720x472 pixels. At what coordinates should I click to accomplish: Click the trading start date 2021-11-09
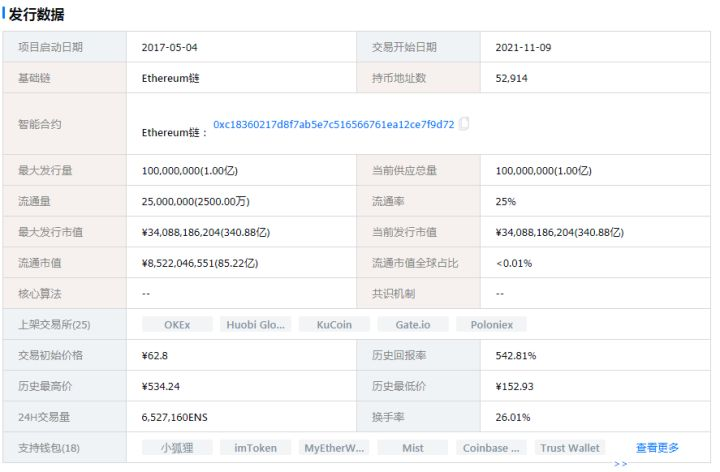[x=523, y=47]
